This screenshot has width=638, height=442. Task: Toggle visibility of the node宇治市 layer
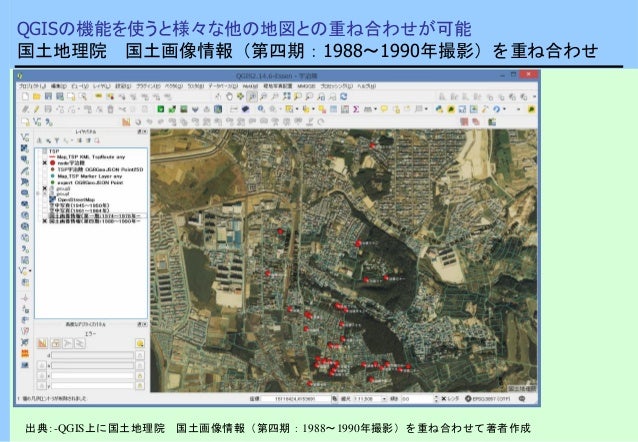tap(45, 163)
